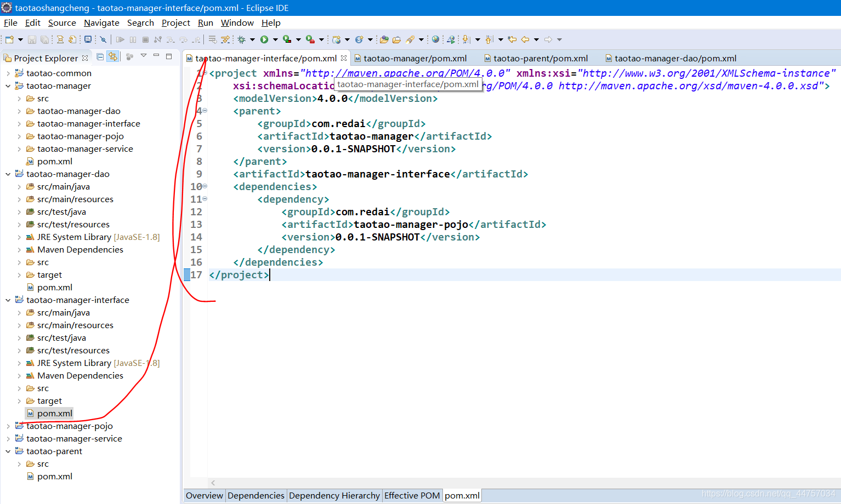Select taotao-manager-pojo folder under taotao-manager
Screen dimensions: 841x504
coord(81,136)
